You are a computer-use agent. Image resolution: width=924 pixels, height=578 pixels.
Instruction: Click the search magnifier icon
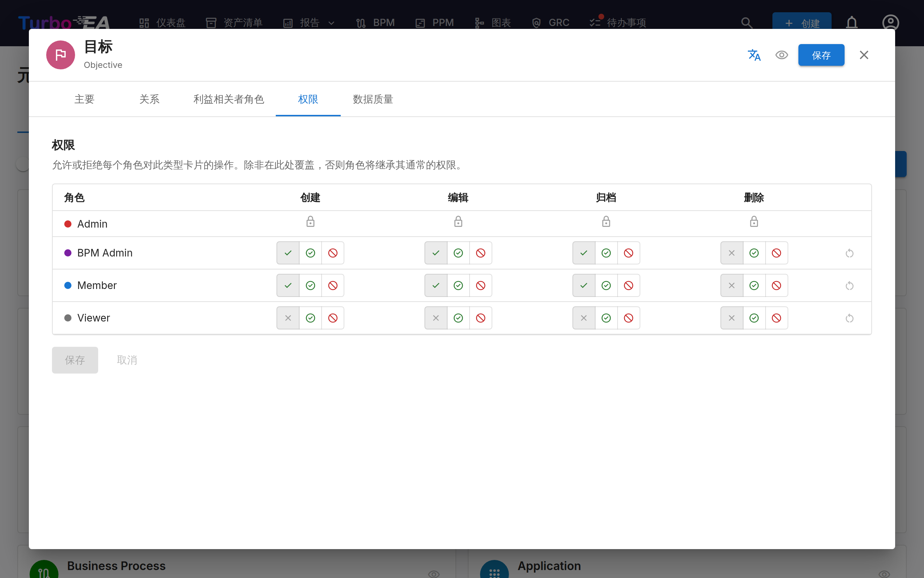click(746, 23)
